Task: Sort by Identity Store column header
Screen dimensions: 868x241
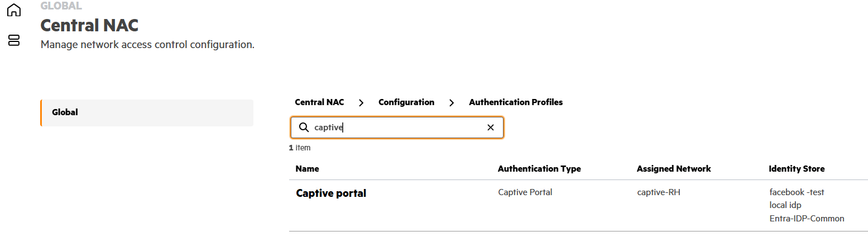Action: [797, 168]
